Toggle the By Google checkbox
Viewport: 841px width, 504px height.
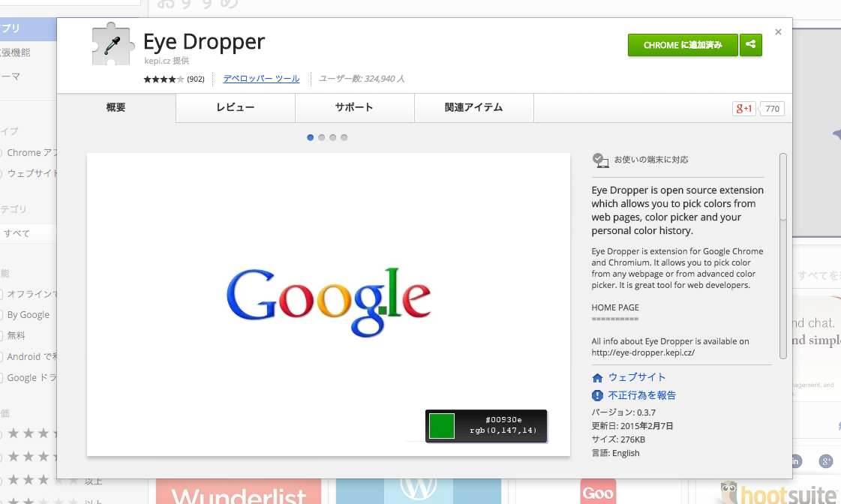2,315
